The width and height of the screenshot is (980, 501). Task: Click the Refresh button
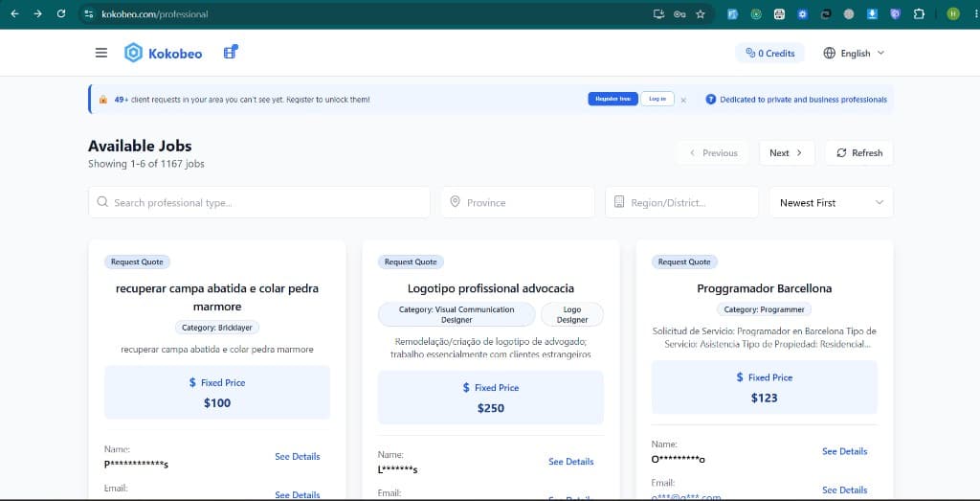[859, 153]
